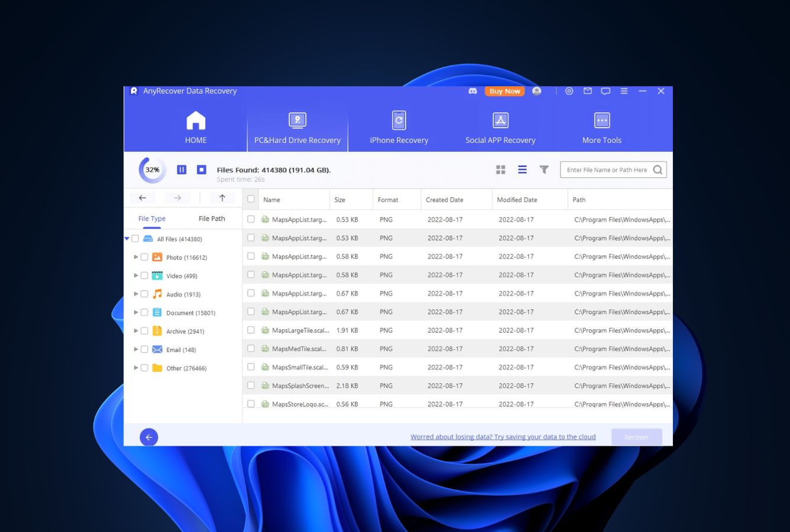
Task: Click the Audio music note icon
Action: (157, 294)
